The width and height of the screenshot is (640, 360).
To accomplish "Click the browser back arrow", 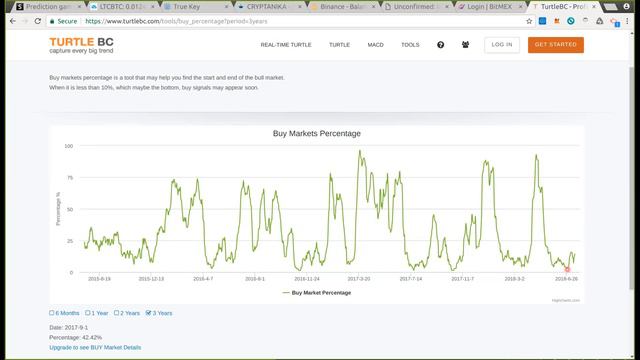I will (13, 21).
